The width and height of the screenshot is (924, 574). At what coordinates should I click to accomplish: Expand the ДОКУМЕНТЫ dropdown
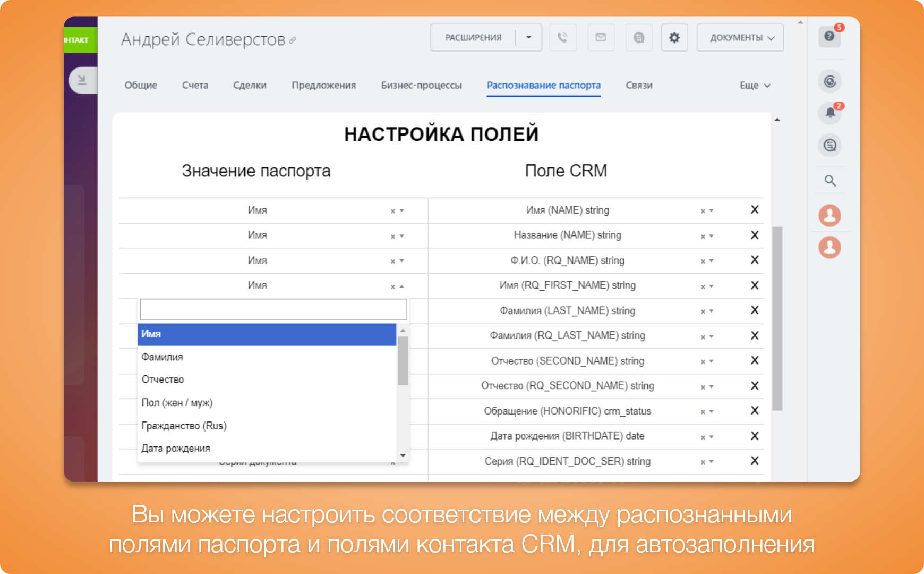(740, 38)
